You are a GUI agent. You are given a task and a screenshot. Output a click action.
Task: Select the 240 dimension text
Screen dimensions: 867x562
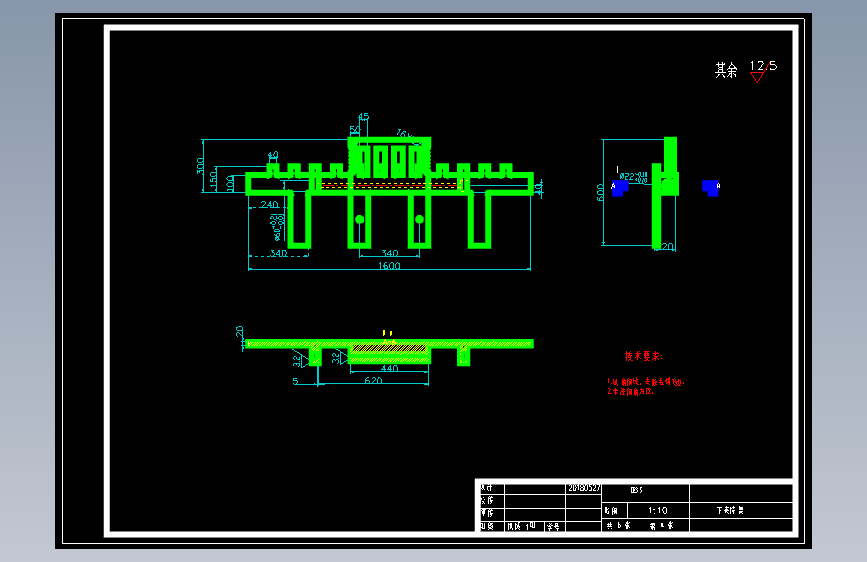click(x=269, y=205)
